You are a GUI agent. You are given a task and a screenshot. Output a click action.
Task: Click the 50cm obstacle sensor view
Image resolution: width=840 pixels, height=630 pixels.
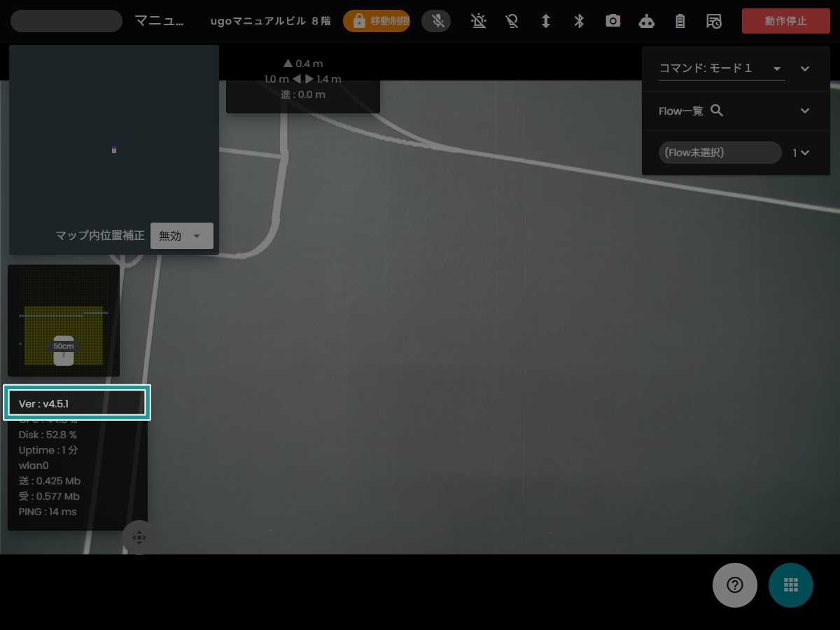(x=64, y=321)
